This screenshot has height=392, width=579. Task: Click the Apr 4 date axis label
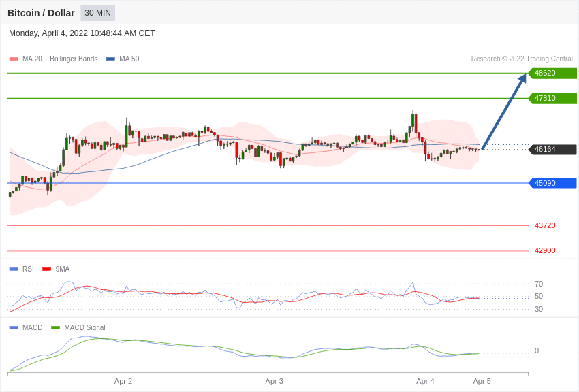tap(425, 381)
